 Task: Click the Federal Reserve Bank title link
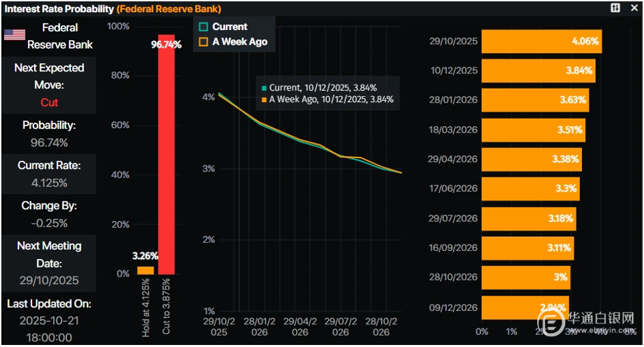168,9
